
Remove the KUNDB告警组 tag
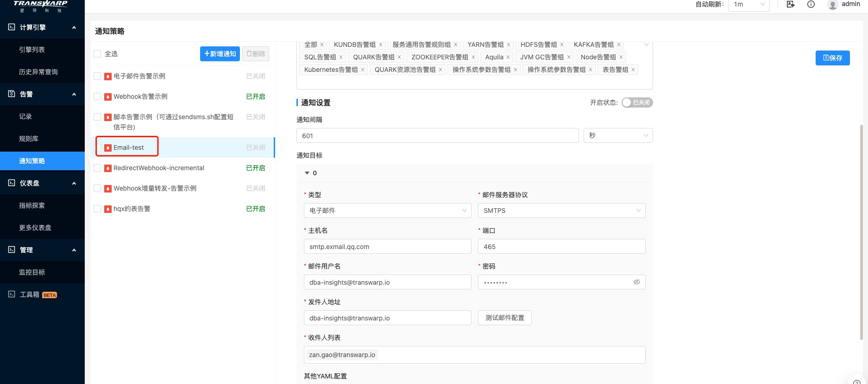381,45
